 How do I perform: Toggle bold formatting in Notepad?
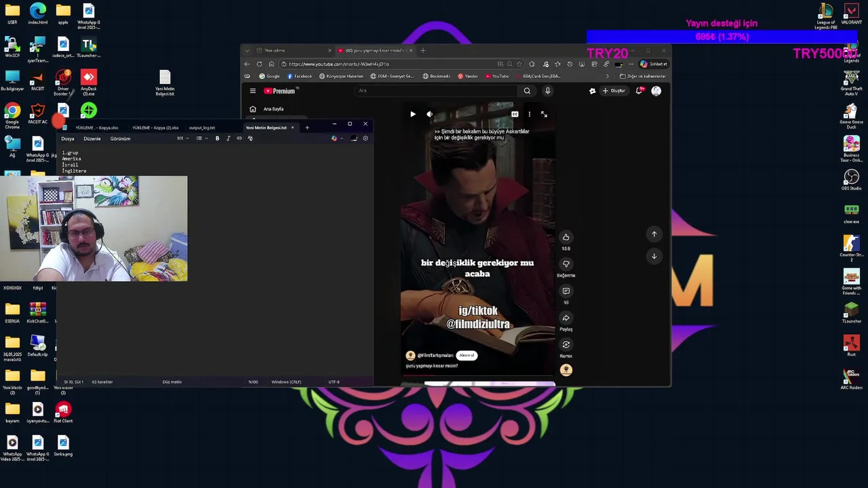click(217, 139)
